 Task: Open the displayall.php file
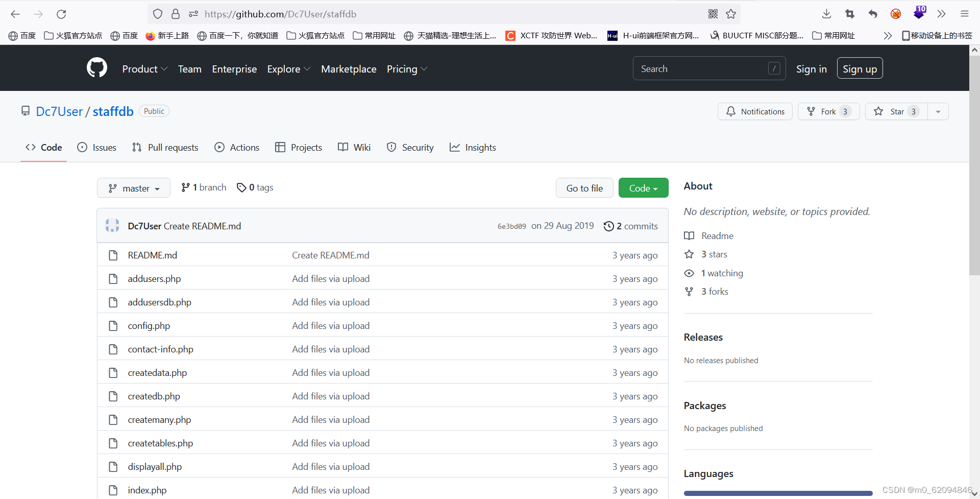pyautogui.click(x=155, y=466)
